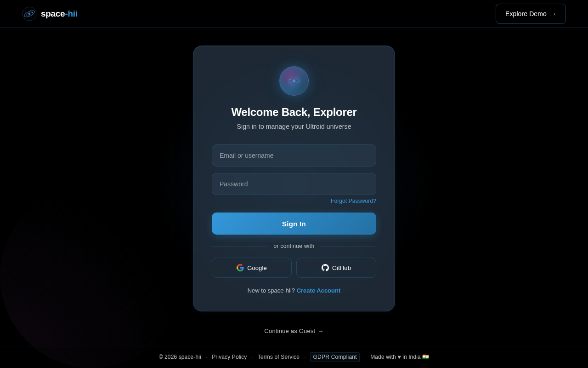Open the Privacy Policy link
Screen dimensions: 588x368
click(x=229, y=357)
